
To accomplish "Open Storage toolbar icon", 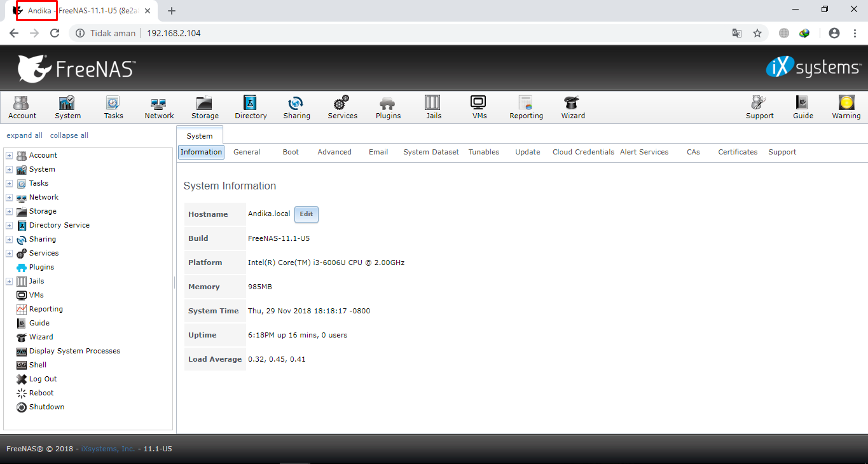I will click(x=205, y=107).
